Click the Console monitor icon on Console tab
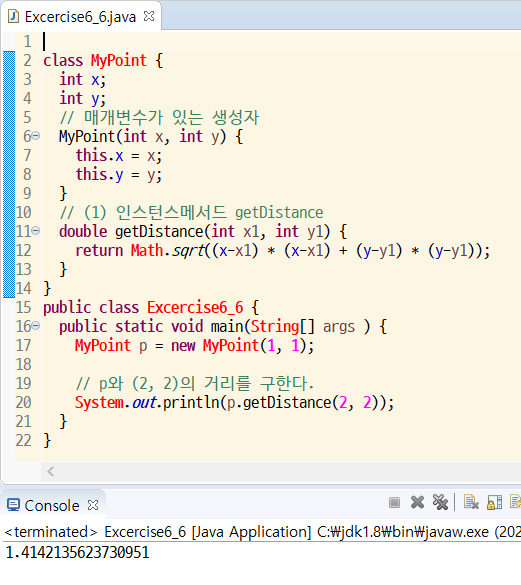This screenshot has height=585, width=521. pos(13,505)
